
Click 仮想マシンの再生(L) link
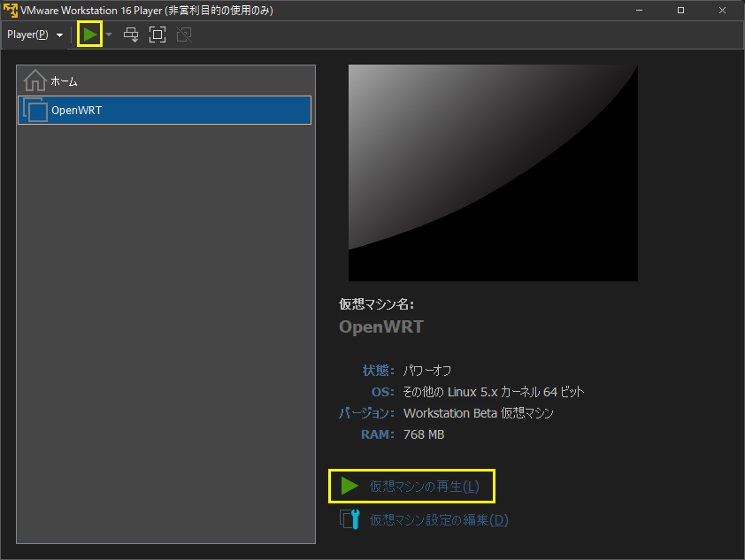pos(425,487)
